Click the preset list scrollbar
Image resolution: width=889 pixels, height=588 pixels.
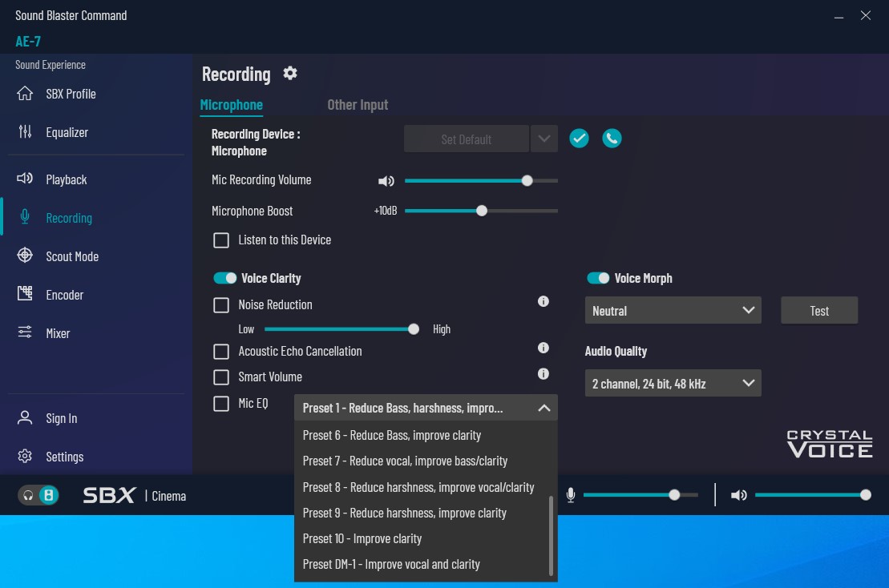coord(551,535)
